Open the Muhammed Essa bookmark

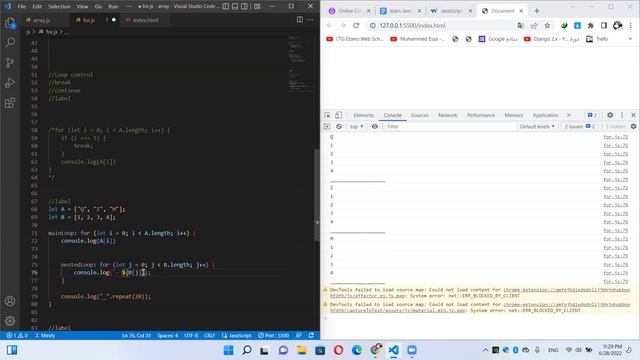pos(417,39)
